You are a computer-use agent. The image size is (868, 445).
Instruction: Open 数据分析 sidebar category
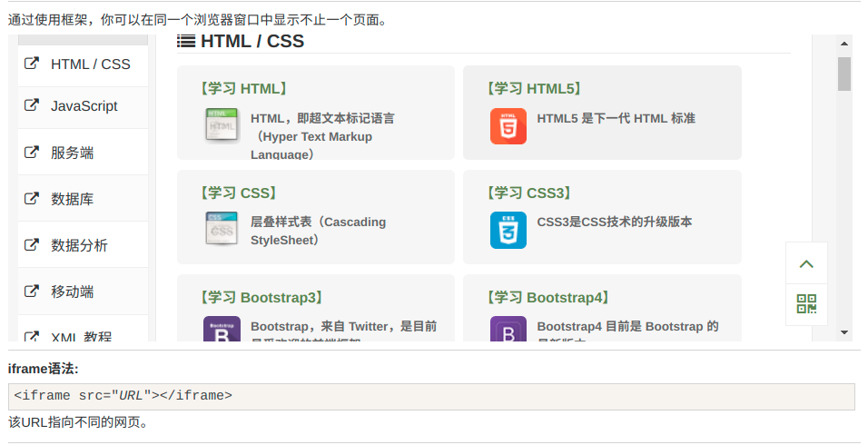point(83,245)
